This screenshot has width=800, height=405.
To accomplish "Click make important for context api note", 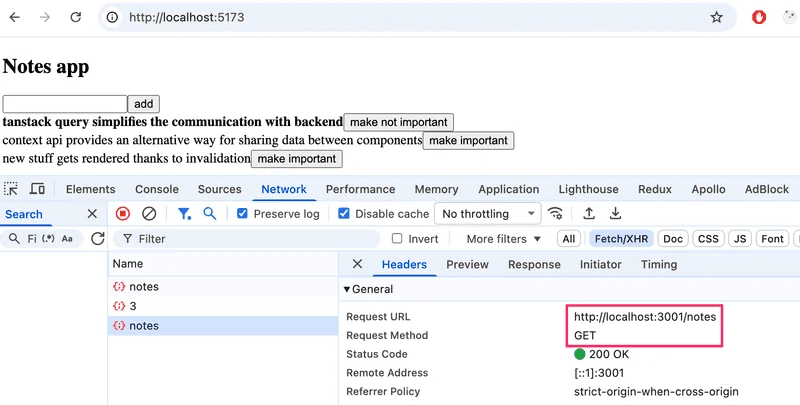I will click(468, 141).
